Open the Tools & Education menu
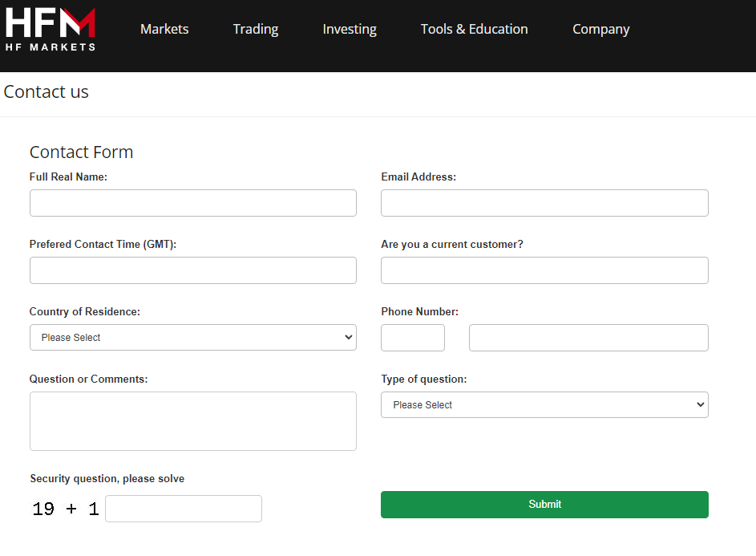Screen dimensions: 756x556 tap(475, 29)
